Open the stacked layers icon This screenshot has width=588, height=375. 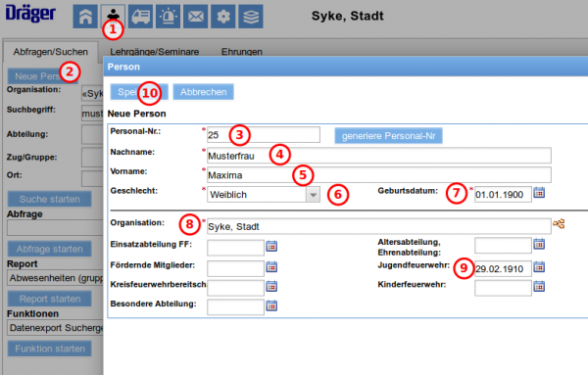coord(251,17)
